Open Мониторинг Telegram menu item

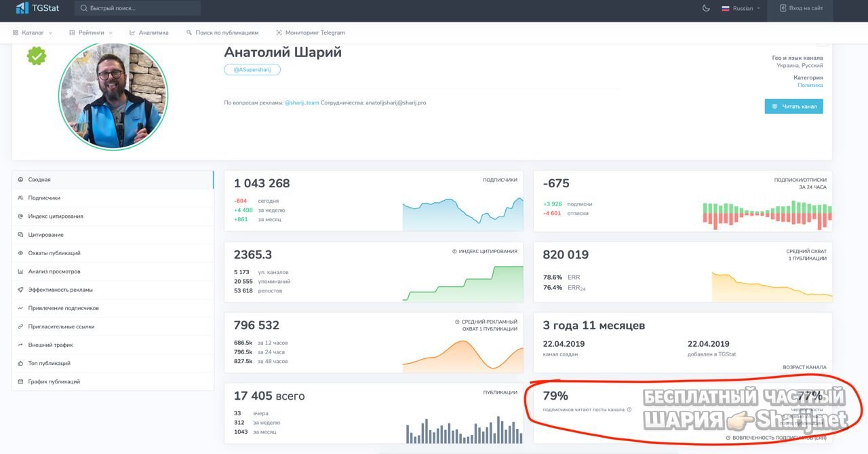[x=311, y=33]
